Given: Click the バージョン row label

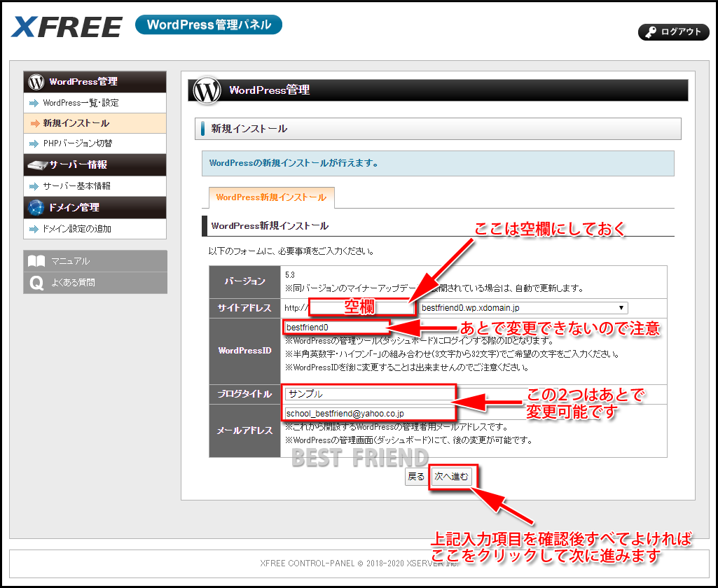Looking at the screenshot, I should (245, 282).
